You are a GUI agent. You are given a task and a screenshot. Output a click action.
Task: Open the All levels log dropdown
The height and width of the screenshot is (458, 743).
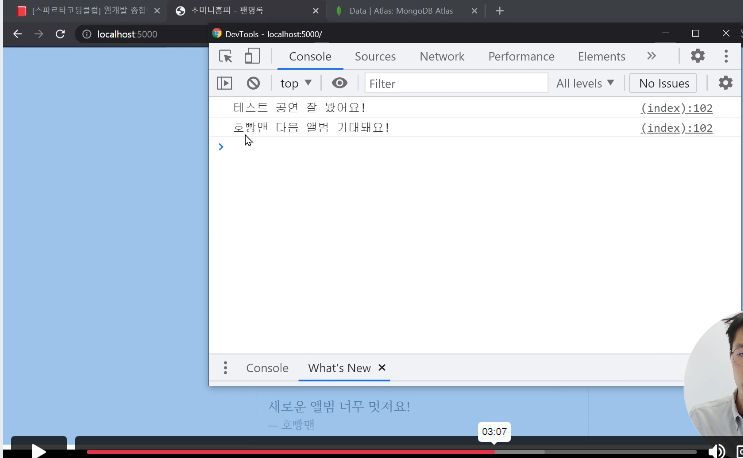(585, 83)
